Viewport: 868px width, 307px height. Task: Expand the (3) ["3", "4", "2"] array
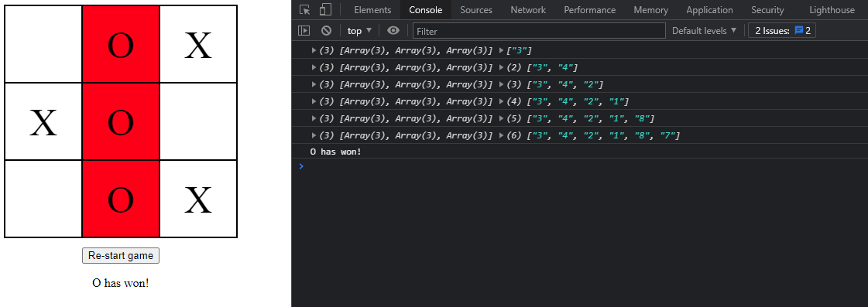502,84
